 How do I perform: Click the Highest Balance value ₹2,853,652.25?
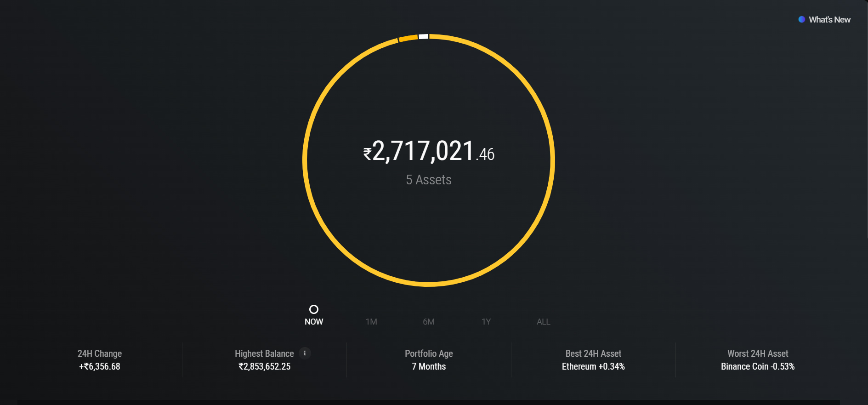(265, 366)
